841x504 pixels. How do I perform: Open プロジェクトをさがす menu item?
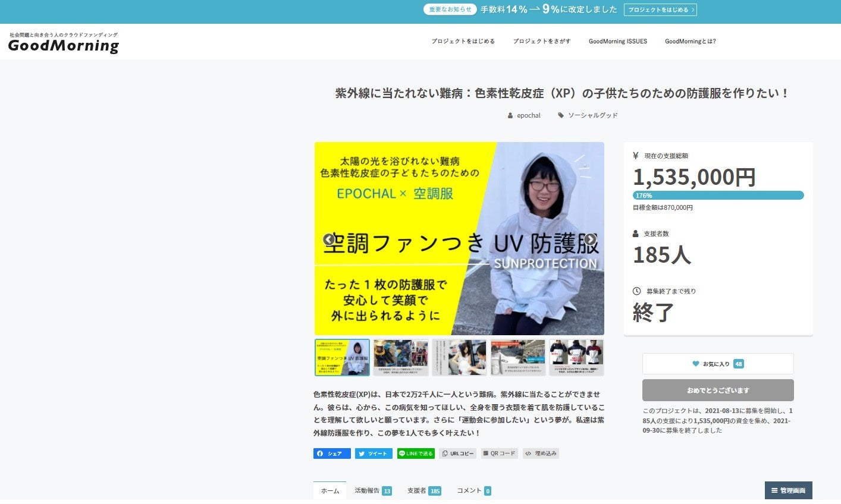542,42
